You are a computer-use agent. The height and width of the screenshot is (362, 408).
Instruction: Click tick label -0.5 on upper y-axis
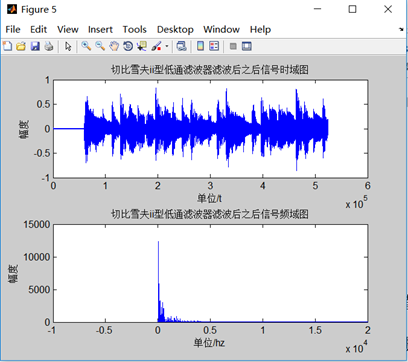click(x=42, y=153)
